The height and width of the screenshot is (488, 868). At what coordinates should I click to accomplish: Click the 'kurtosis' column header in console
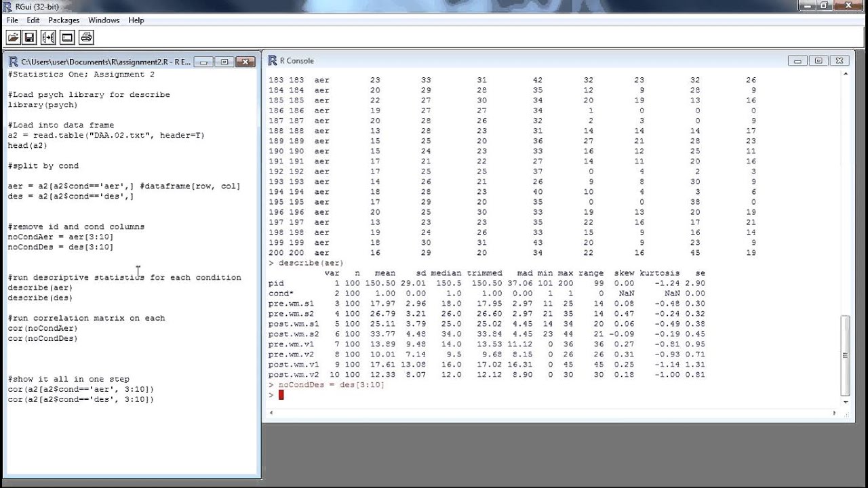tap(659, 273)
